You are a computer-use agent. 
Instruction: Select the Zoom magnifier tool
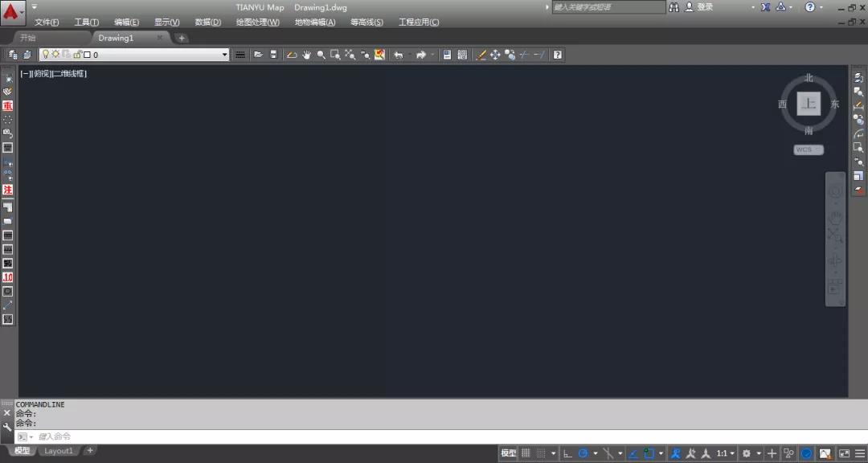point(321,55)
